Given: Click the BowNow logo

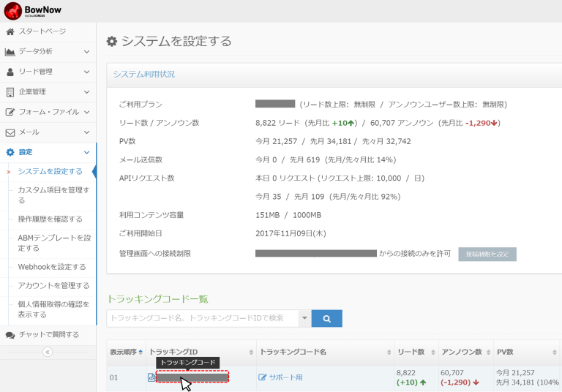Looking at the screenshot, I should (33, 11).
